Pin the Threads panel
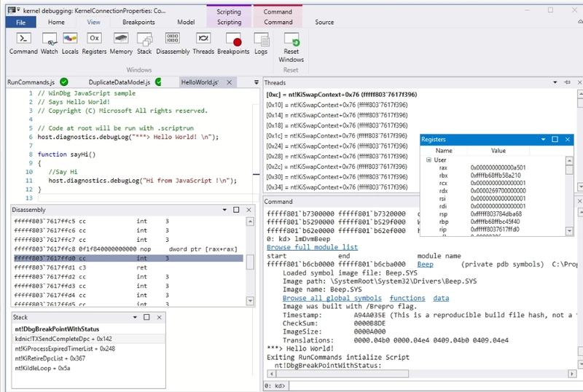 point(567,82)
